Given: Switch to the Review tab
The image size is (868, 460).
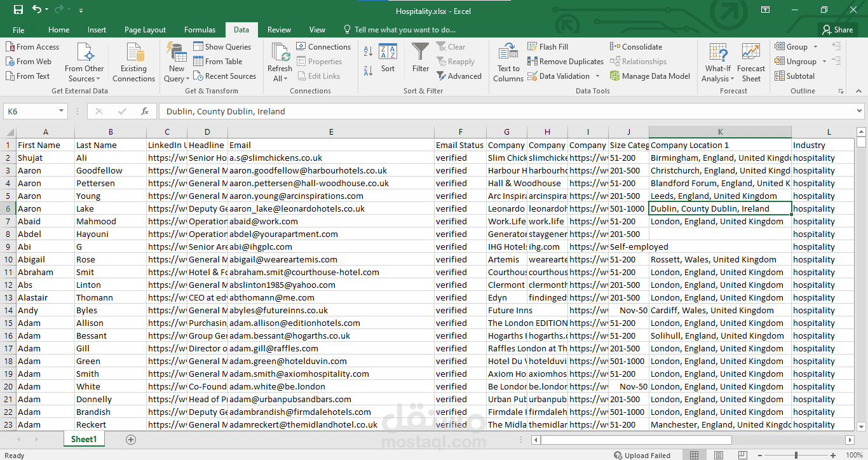Looking at the screenshot, I should tap(280, 30).
